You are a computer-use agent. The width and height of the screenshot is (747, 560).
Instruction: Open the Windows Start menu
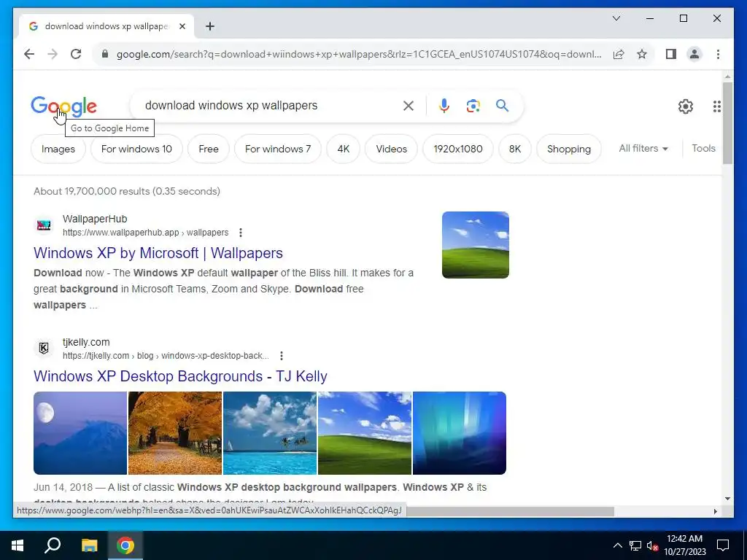[x=18, y=545]
